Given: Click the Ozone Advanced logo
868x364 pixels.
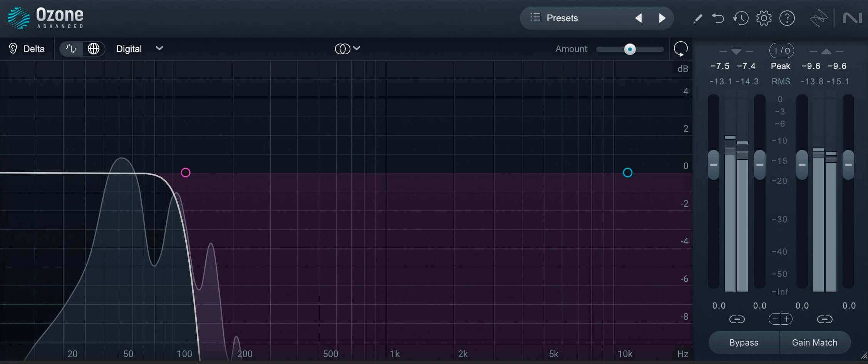Looking at the screenshot, I should click(x=45, y=18).
